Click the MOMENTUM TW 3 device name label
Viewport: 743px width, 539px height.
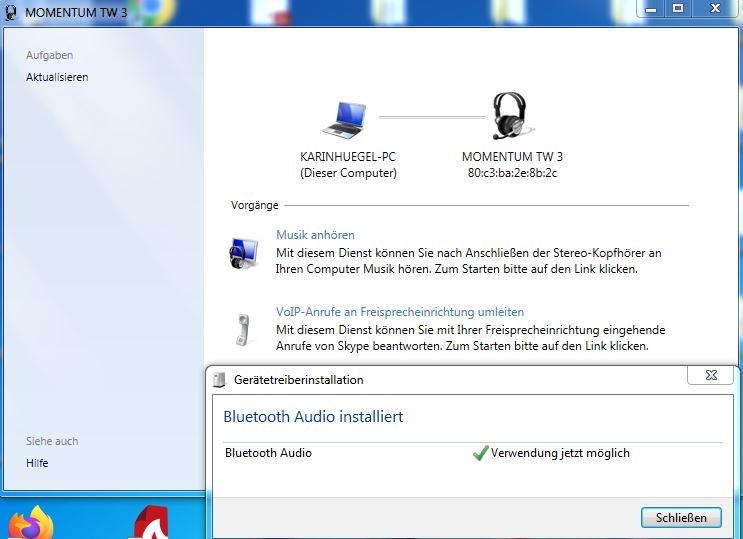click(512, 157)
